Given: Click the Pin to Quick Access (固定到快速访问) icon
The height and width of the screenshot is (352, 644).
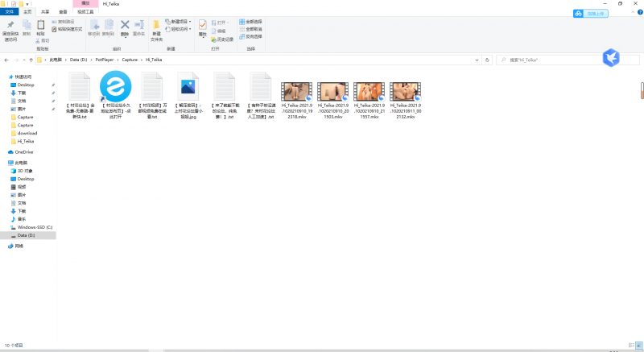Looking at the screenshot, I should coord(10,26).
